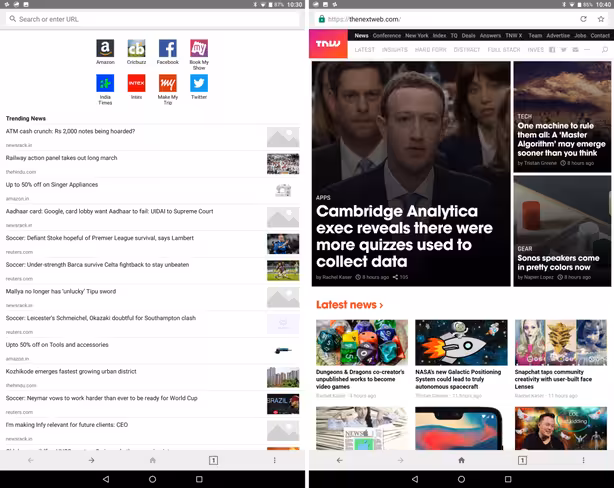This screenshot has width=614, height=488.
Task: Select the Deals menu item
Action: click(x=468, y=36)
